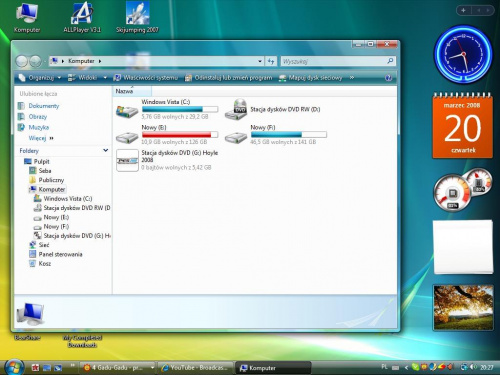500x375 pixels.
Task: Select Stacja dysków DVD (G:) in the folder tree
Action: click(77, 236)
